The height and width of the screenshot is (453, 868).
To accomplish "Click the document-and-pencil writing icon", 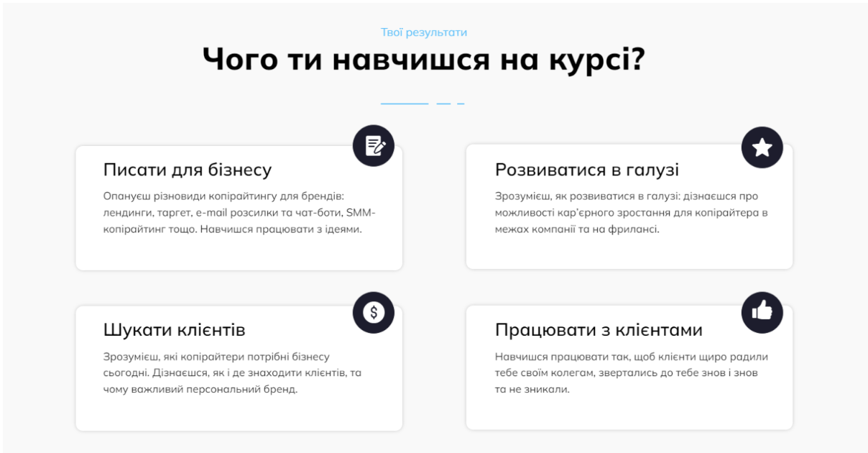I will click(374, 145).
